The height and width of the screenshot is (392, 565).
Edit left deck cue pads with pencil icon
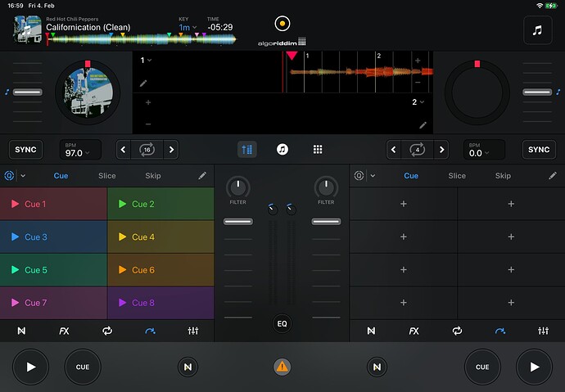(202, 175)
